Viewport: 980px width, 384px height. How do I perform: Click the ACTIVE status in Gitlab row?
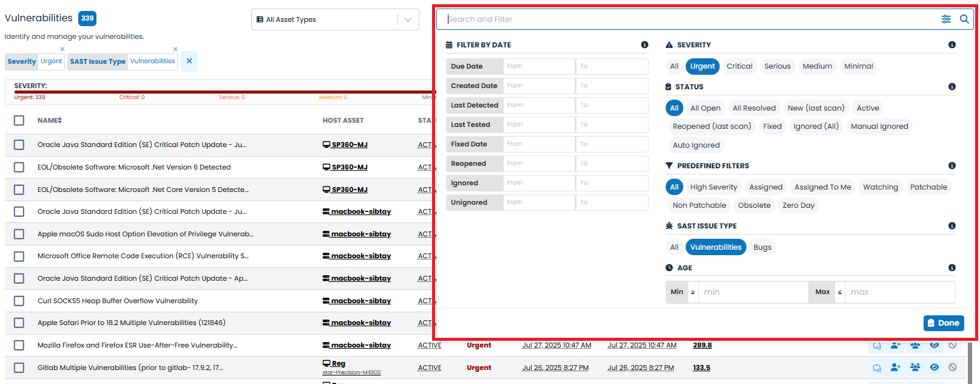(430, 368)
